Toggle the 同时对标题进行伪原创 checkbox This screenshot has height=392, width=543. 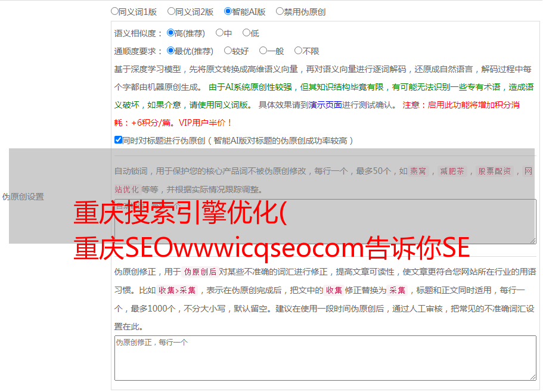click(118, 140)
